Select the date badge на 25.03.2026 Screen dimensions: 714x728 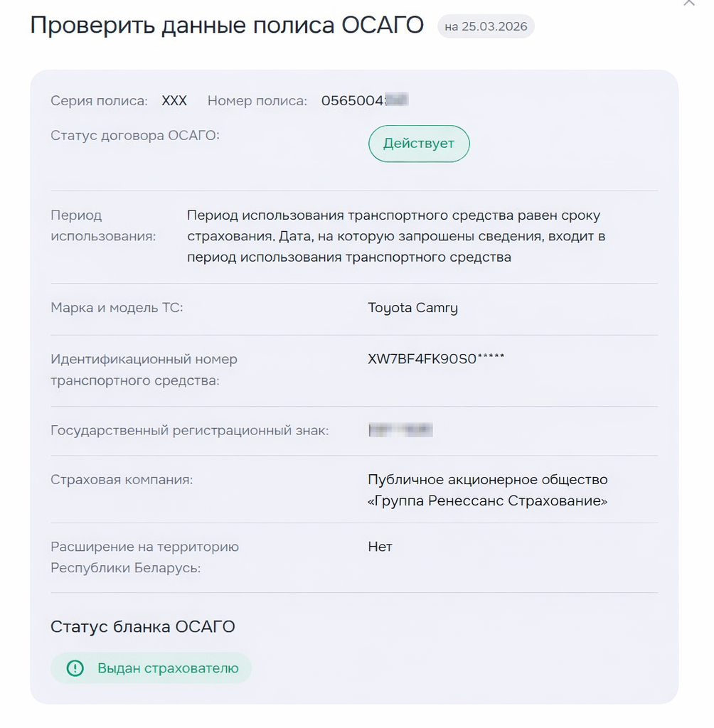tap(485, 26)
